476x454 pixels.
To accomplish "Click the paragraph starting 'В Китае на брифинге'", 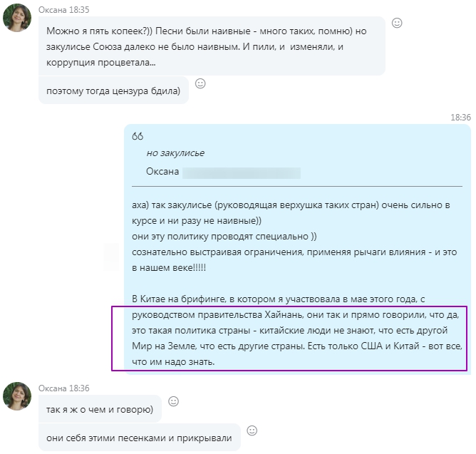I will click(297, 330).
